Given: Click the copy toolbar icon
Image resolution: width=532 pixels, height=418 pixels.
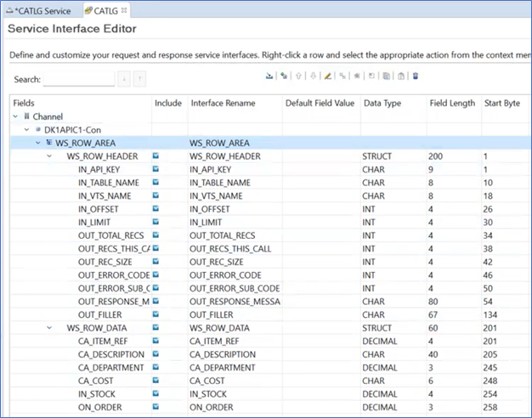Looking at the screenshot, I should 386,76.
